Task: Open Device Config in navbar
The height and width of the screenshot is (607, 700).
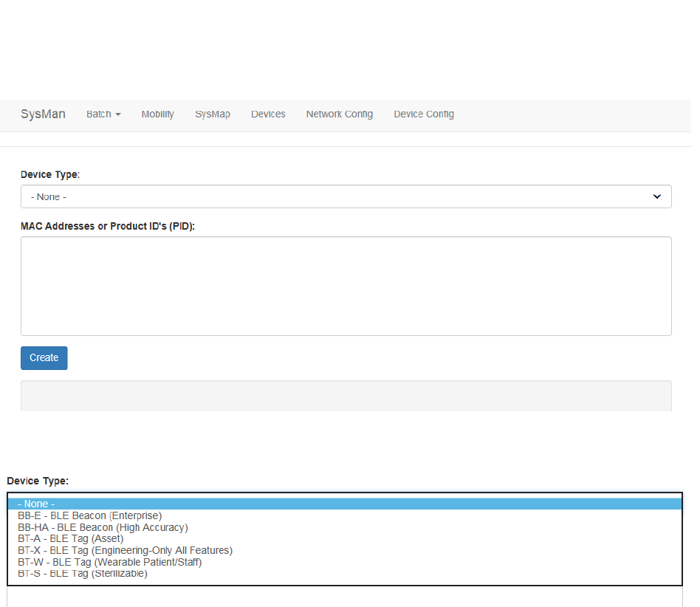Action: click(x=424, y=114)
